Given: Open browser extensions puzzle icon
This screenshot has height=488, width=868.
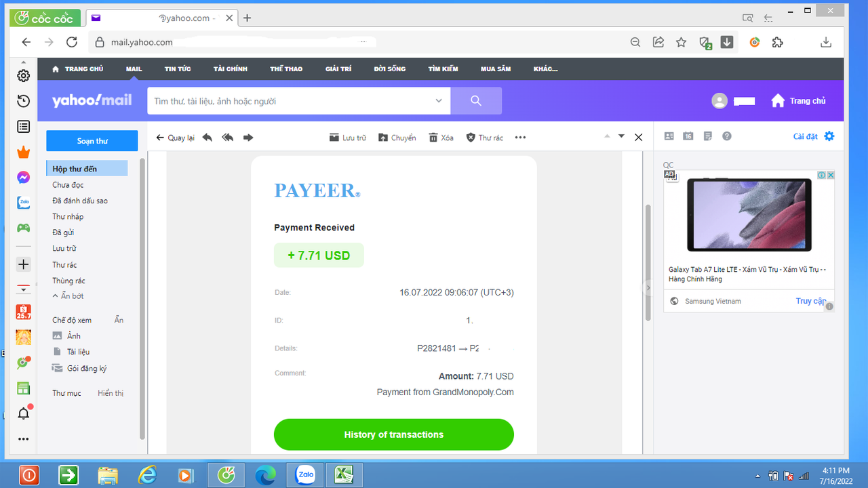Looking at the screenshot, I should point(778,42).
